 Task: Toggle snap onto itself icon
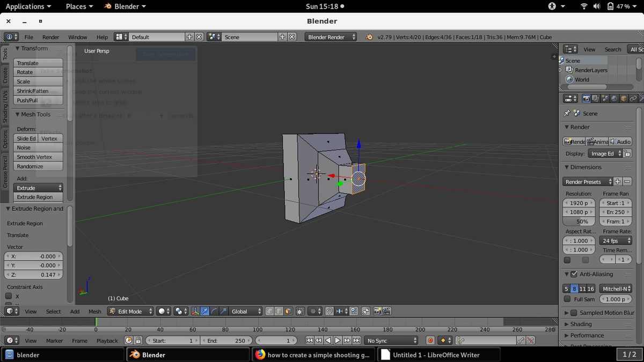(x=354, y=311)
